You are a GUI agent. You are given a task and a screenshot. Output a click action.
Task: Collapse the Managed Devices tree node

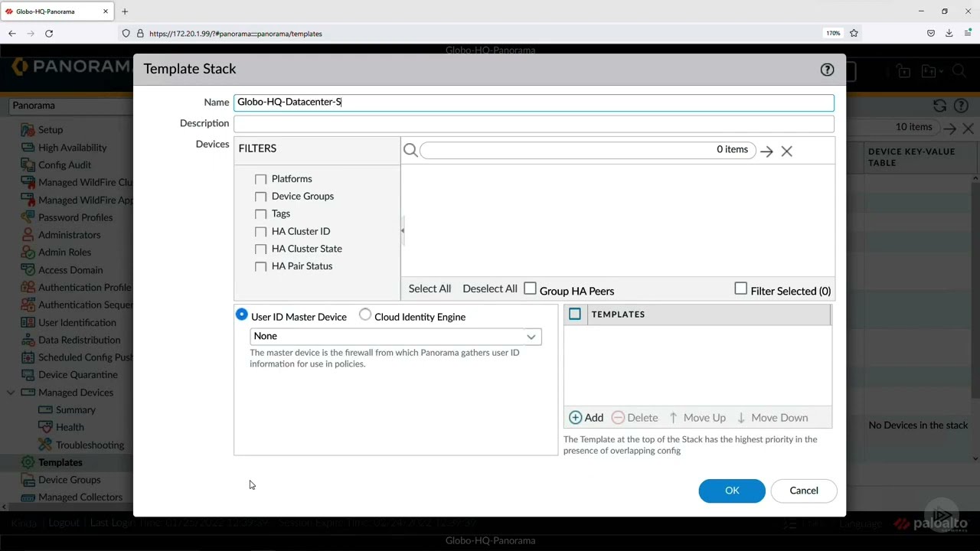11,393
